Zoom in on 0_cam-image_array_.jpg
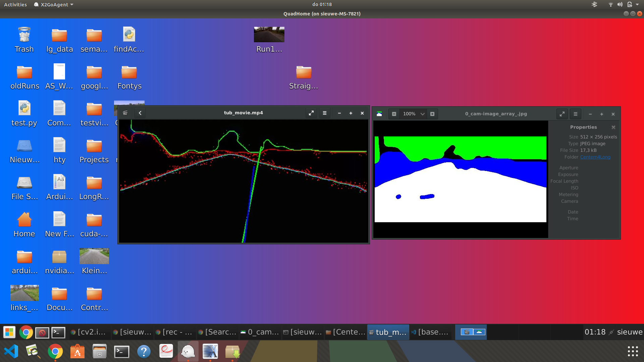This screenshot has height=362, width=644. pyautogui.click(x=432, y=114)
